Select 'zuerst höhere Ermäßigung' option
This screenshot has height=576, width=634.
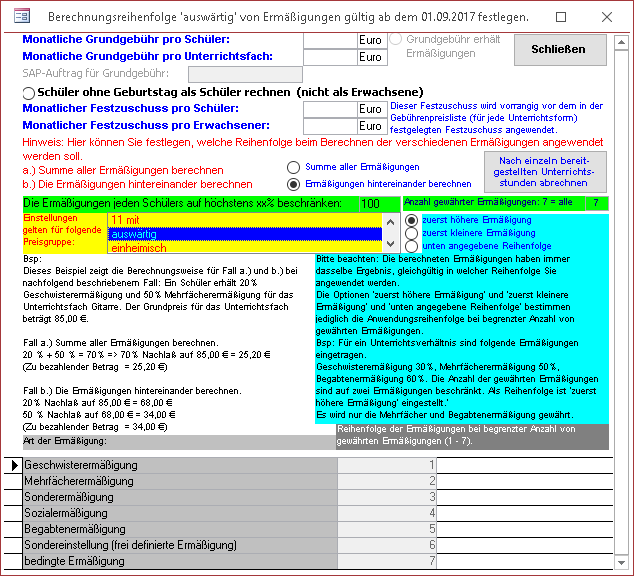click(411, 220)
